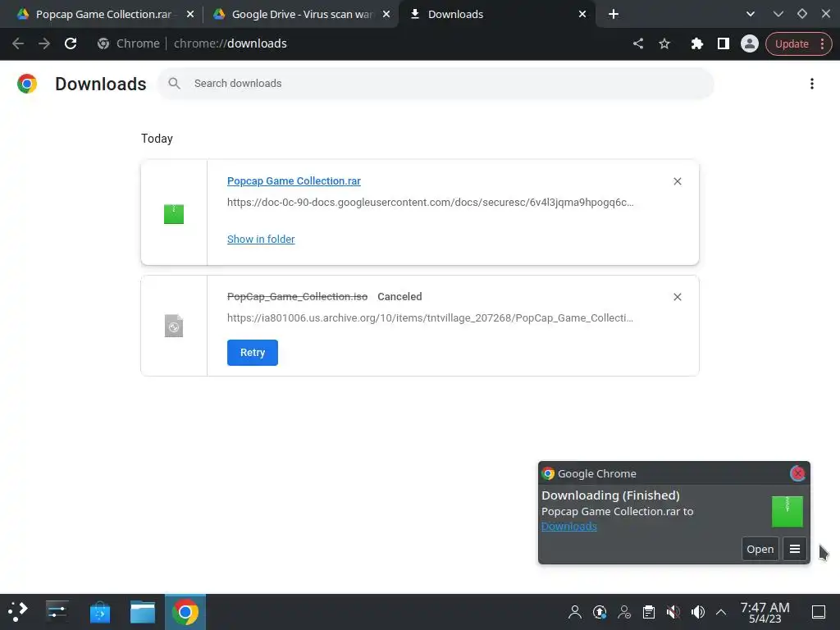Open the Steam tray icon
840x630 pixels.
click(x=600, y=612)
